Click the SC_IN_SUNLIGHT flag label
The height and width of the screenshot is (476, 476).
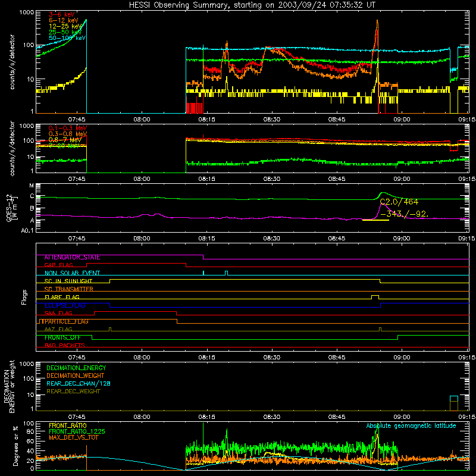(x=68, y=281)
